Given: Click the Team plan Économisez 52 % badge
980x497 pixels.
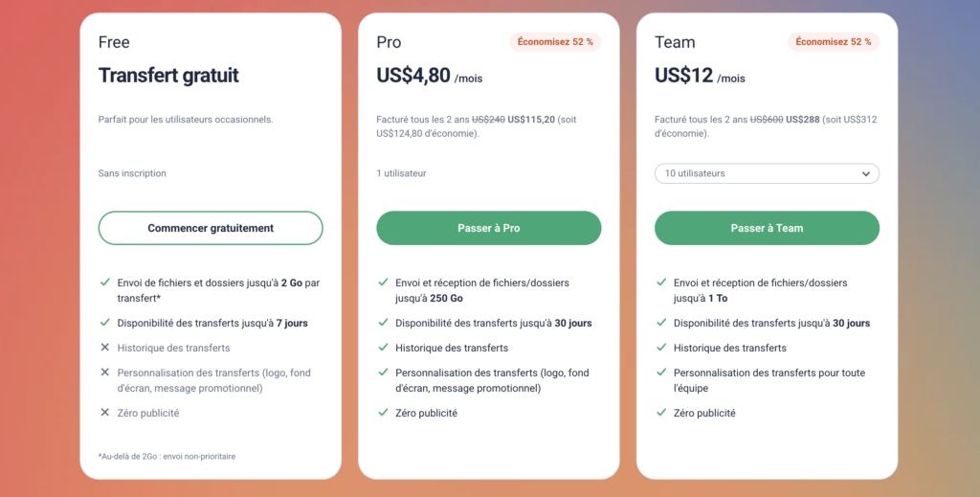Looking at the screenshot, I should [x=833, y=41].
